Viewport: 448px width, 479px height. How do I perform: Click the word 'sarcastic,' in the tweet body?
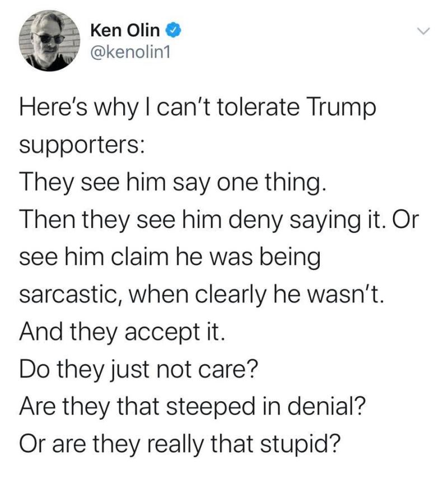click(x=71, y=295)
